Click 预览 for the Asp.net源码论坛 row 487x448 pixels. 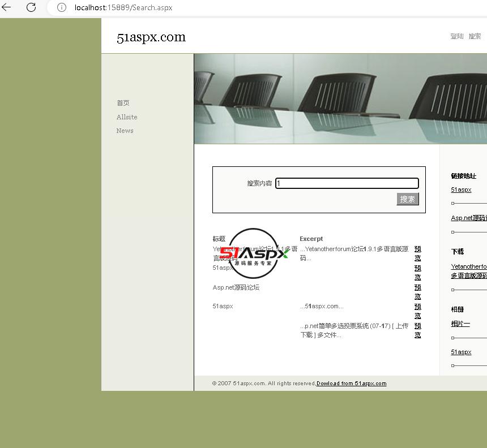point(418,292)
